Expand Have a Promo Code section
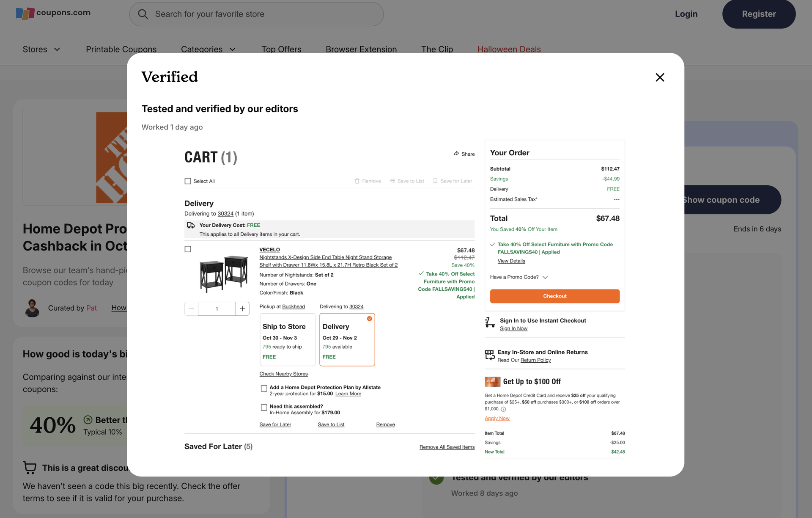Viewport: 812px width, 518px height. pyautogui.click(x=519, y=277)
